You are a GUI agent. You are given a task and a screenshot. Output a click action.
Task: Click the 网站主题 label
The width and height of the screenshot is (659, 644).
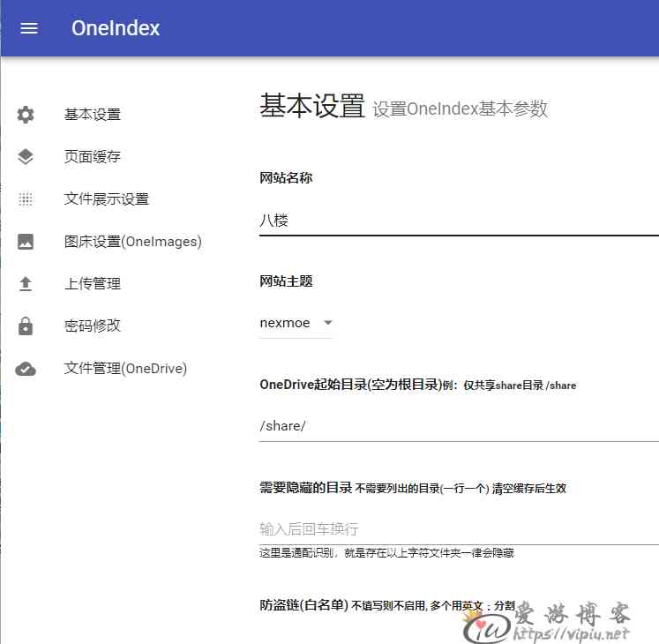286,281
